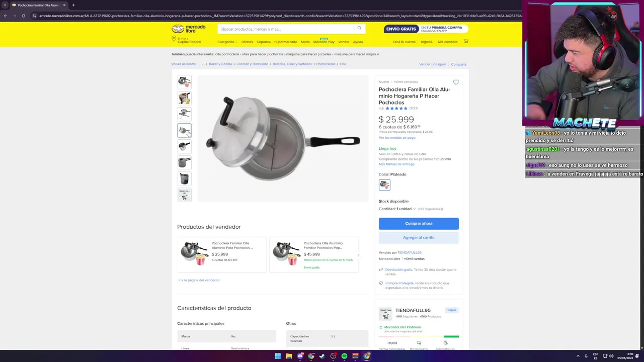Screen dimensions: 644x362
Task: Expand the breadcrumb ellipsis
Action: point(203,64)
